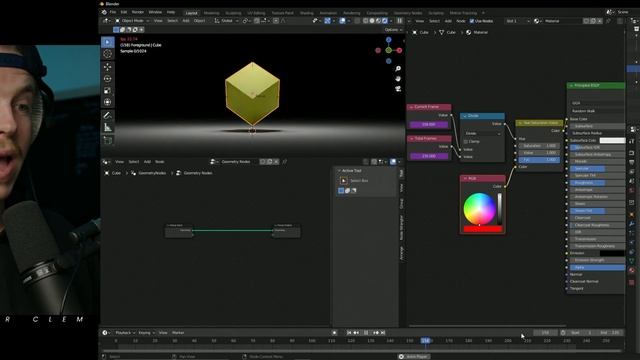Click the pin icon in shader editor header
640x360 pixels.
tap(608, 21)
